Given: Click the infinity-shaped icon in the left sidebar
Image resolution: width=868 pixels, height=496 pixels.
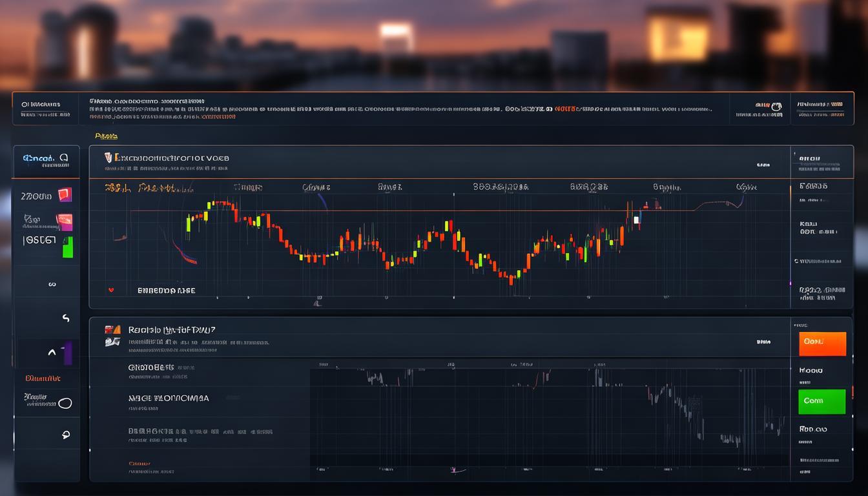Looking at the screenshot, I should (52, 284).
